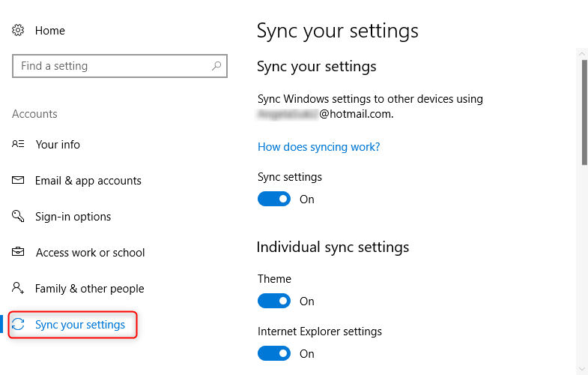This screenshot has height=375, width=588.
Task: Click the vertical scrollbar thumb
Action: tap(584, 112)
